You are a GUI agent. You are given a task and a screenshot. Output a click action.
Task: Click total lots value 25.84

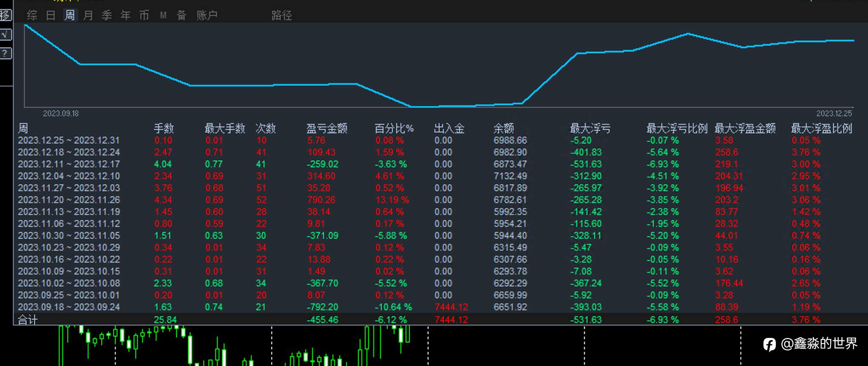(x=165, y=320)
